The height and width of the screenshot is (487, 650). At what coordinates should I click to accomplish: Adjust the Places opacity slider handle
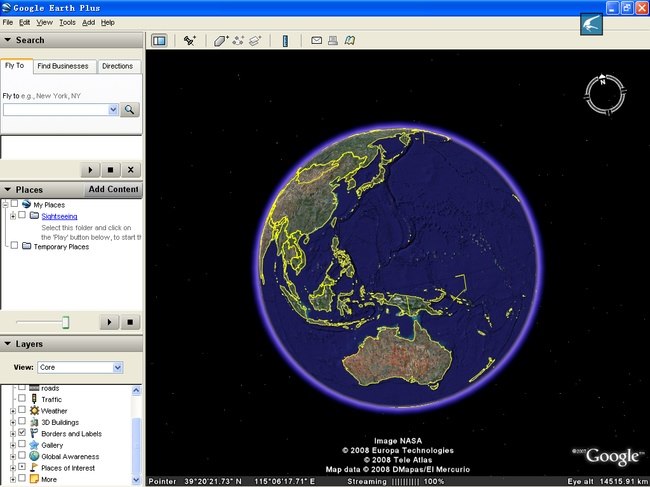[x=65, y=322]
